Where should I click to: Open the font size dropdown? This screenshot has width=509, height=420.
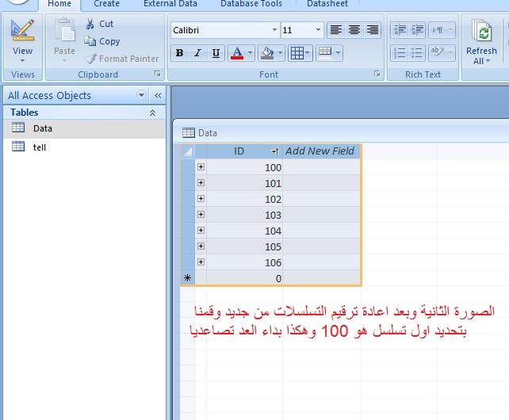[x=318, y=30]
